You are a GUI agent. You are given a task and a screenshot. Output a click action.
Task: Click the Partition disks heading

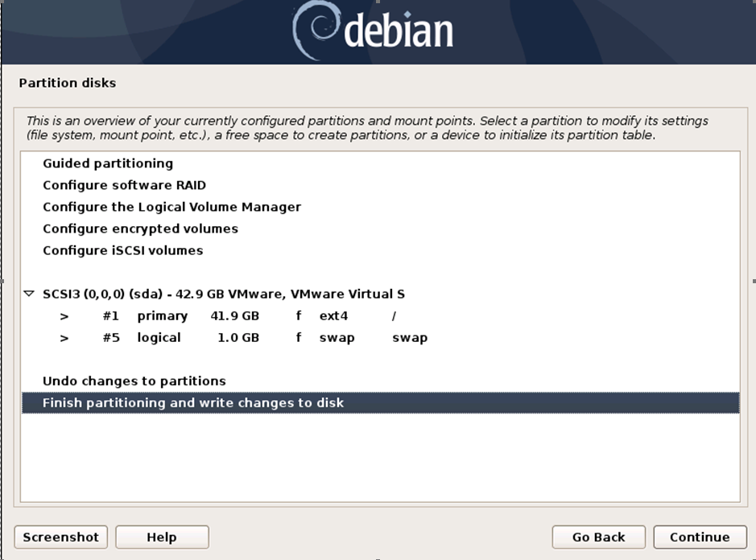(68, 83)
